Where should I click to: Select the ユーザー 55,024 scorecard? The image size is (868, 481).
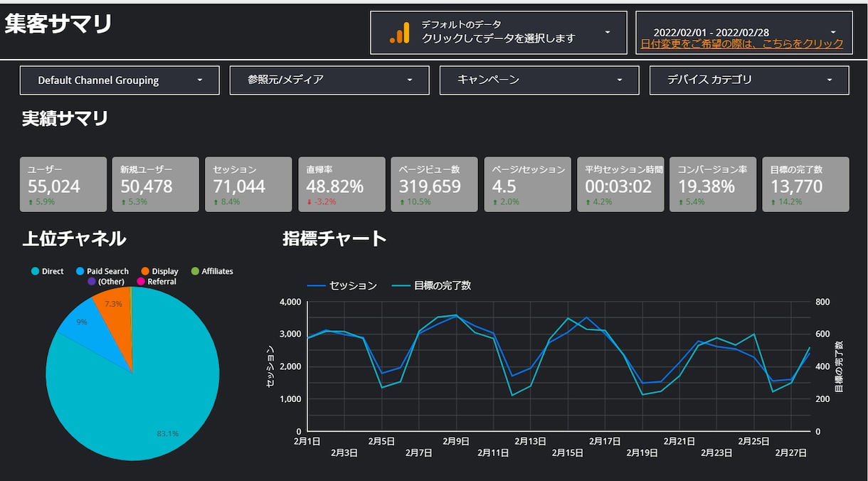tap(63, 184)
